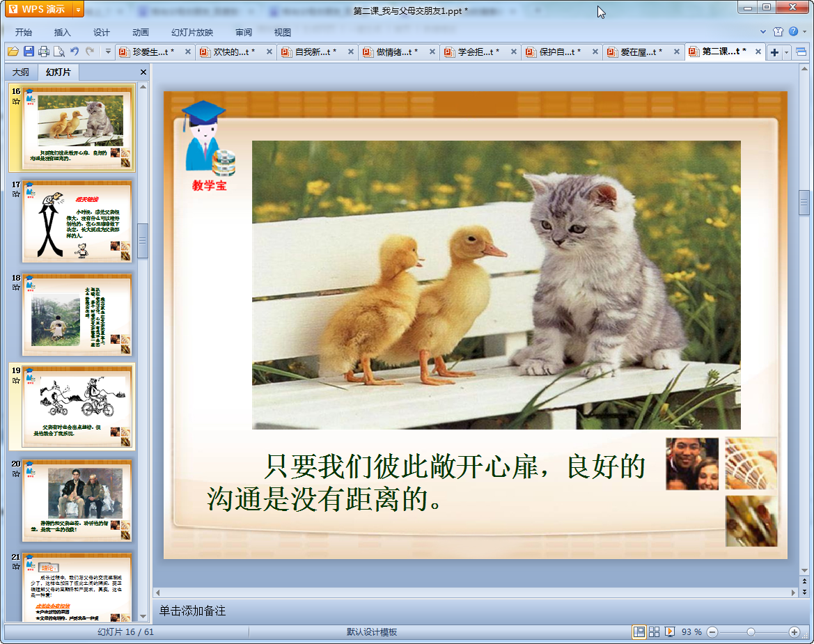Click the Redo arrow icon

coord(90,52)
